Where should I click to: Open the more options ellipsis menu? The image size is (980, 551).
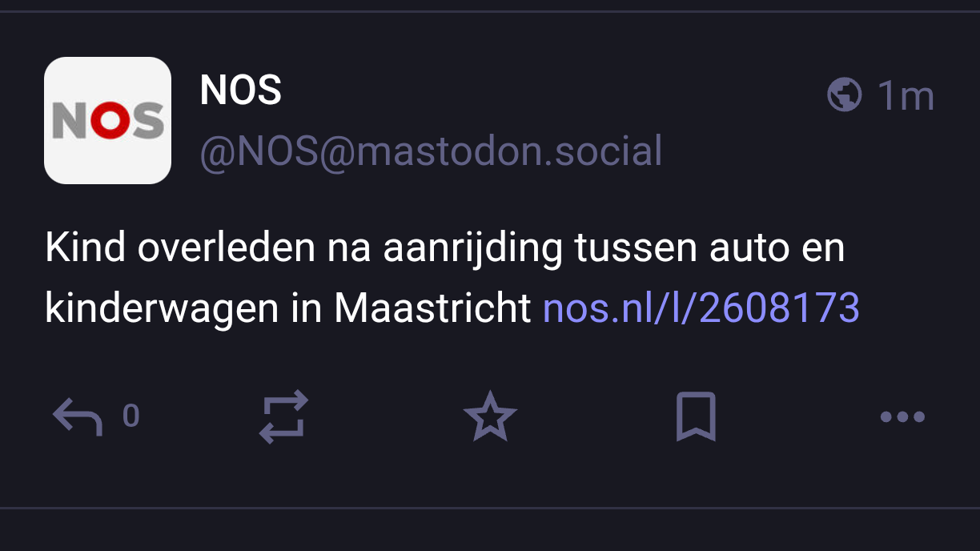[x=902, y=416]
